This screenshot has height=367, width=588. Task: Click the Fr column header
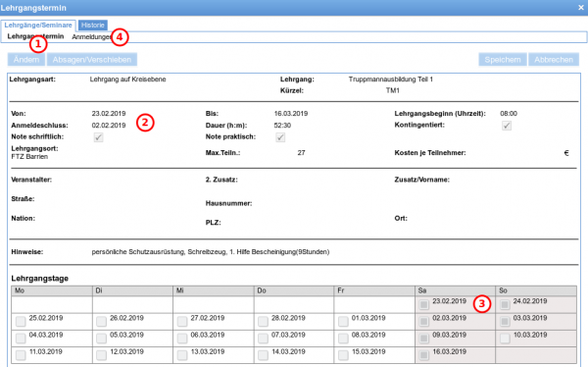tap(374, 290)
